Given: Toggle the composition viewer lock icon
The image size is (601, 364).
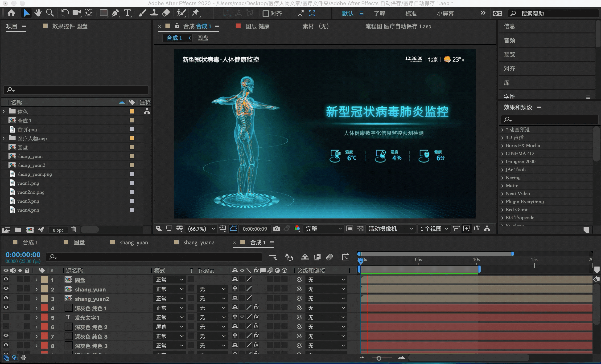Looking at the screenshot, I should click(177, 26).
